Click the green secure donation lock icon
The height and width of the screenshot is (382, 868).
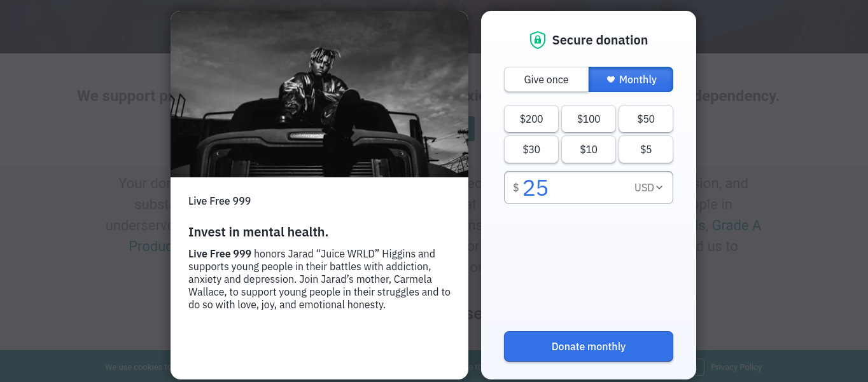click(538, 39)
